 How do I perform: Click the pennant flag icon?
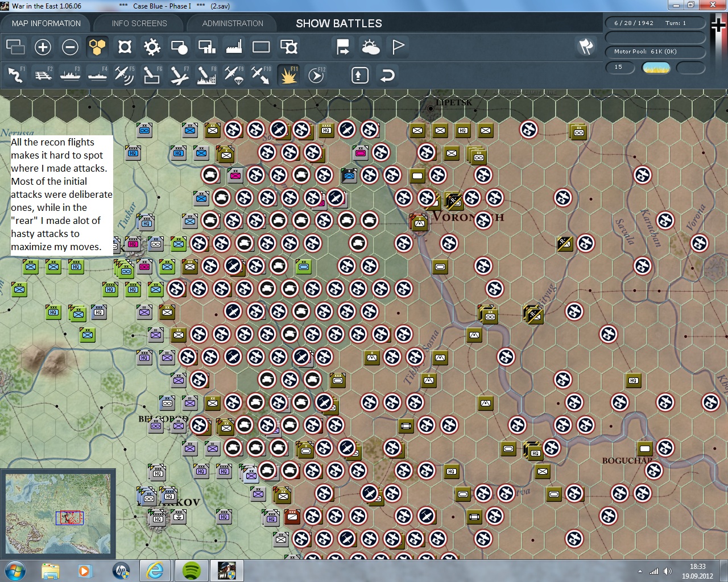coord(398,47)
